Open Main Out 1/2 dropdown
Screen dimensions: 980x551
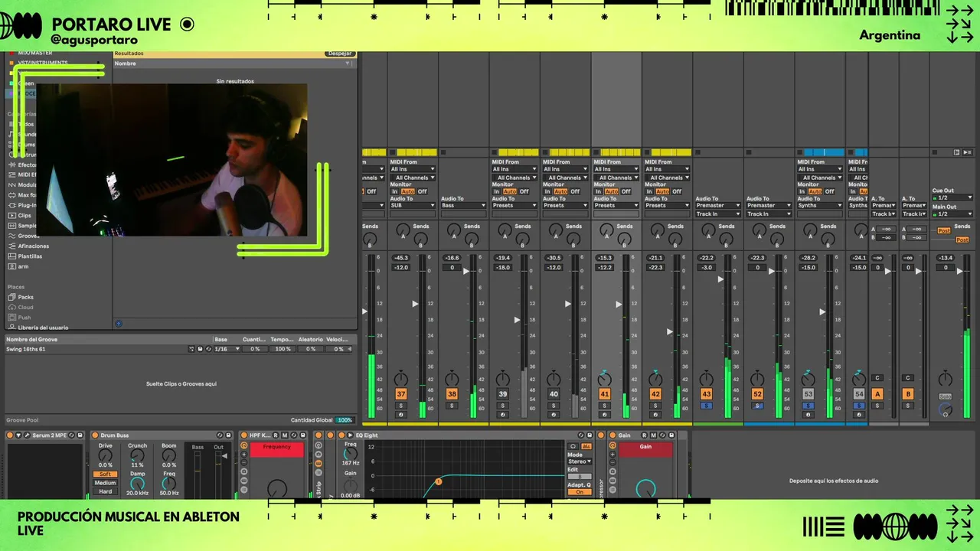point(952,214)
